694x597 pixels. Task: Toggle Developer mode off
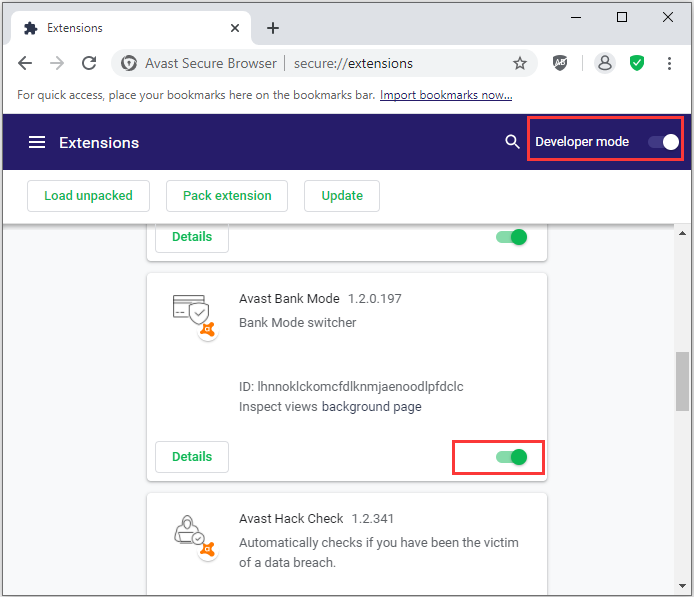[663, 142]
